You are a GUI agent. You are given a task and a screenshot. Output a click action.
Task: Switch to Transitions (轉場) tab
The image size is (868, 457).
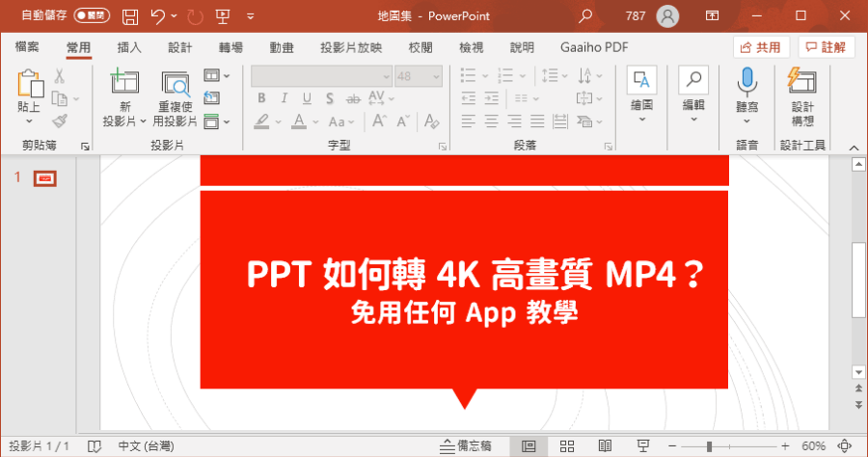[x=231, y=47]
